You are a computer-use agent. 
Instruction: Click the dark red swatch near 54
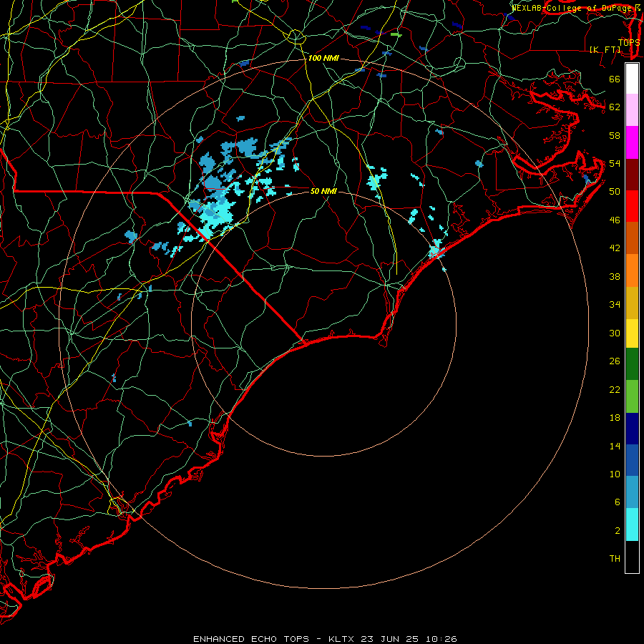632,175
